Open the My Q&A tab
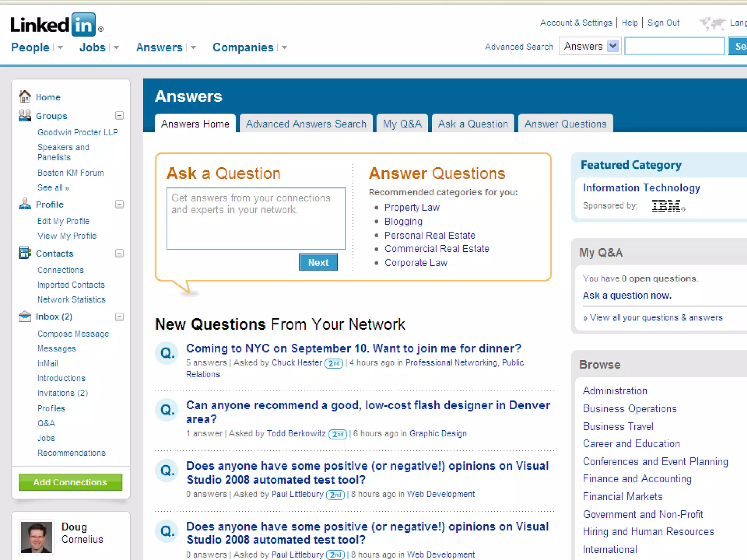Screen dimensions: 747x560 click(x=402, y=124)
